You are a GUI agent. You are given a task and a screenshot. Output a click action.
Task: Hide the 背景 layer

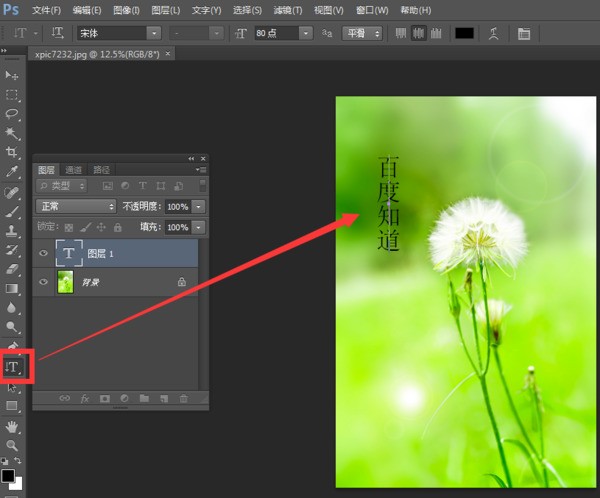tap(43, 282)
